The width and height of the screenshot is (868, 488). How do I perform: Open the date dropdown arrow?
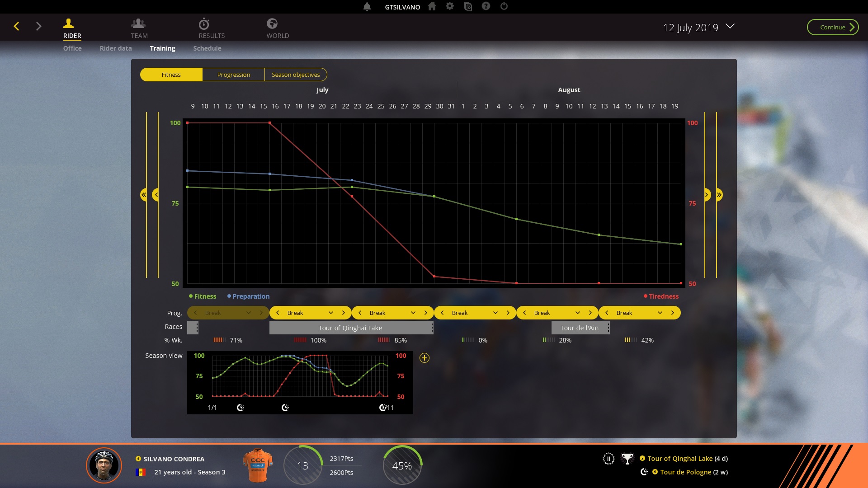730,27
